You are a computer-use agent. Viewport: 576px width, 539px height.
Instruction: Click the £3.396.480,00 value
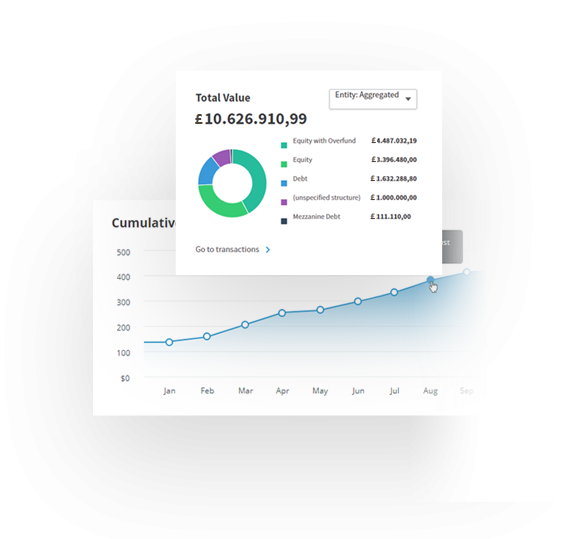(x=394, y=160)
